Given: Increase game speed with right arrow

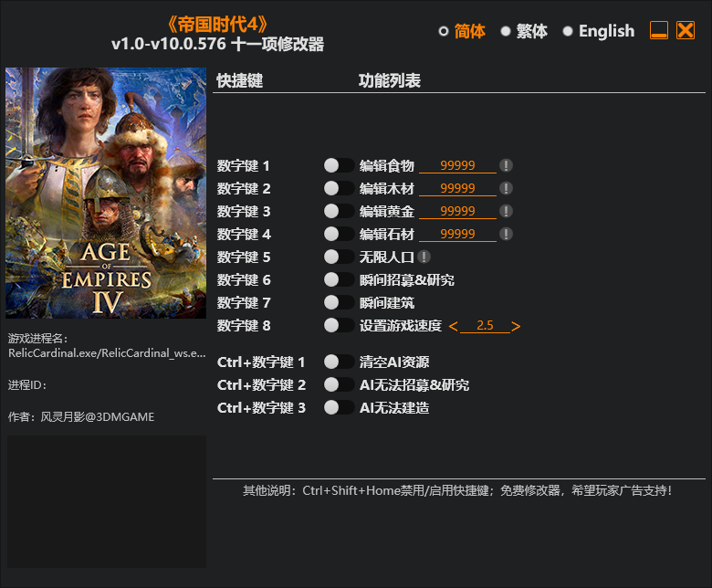Looking at the screenshot, I should pyautogui.click(x=516, y=326).
